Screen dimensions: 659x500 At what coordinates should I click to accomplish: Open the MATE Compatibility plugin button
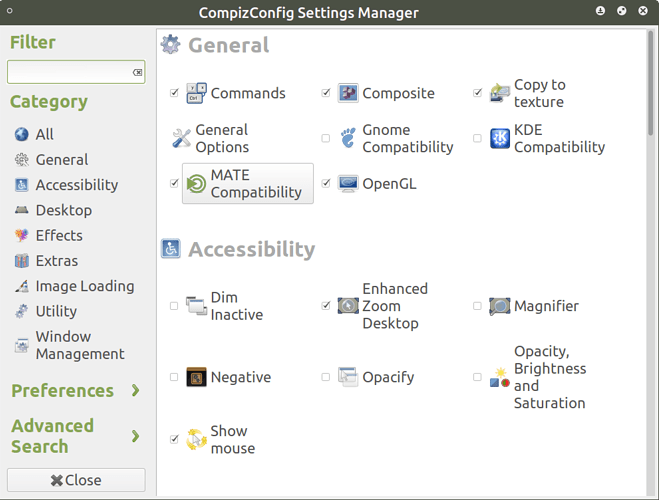coord(248,184)
